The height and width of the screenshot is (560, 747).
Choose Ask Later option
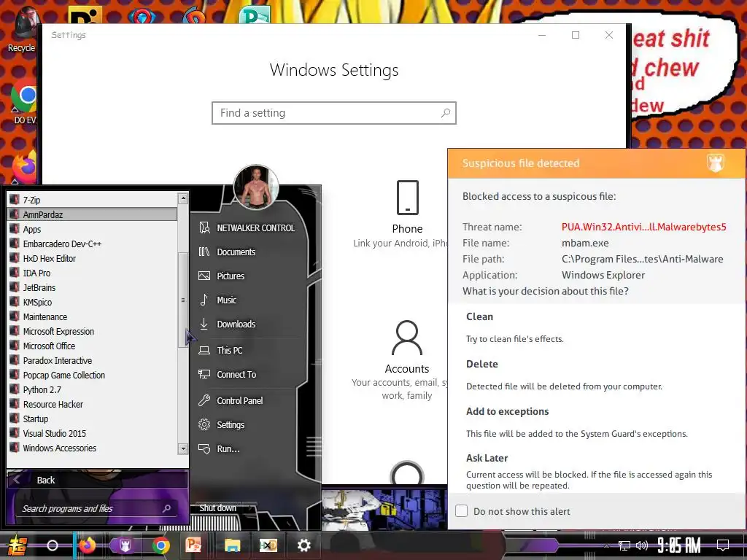595,472
